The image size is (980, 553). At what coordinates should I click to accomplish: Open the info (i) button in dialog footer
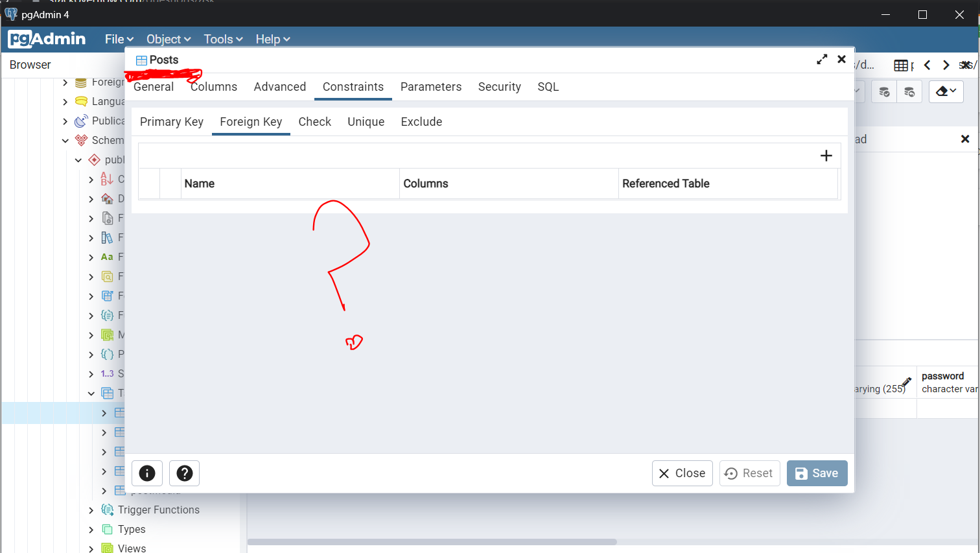pyautogui.click(x=147, y=473)
